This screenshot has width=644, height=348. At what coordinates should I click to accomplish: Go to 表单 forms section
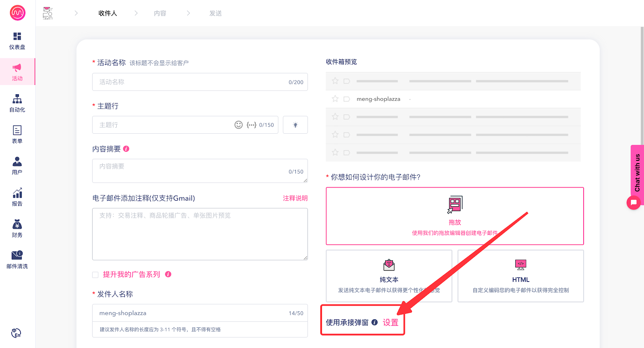(x=17, y=135)
